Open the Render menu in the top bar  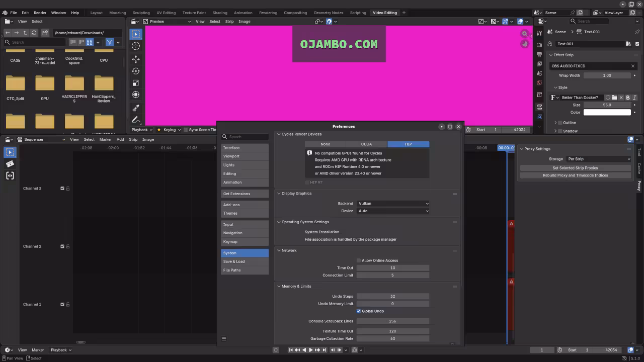point(40,13)
